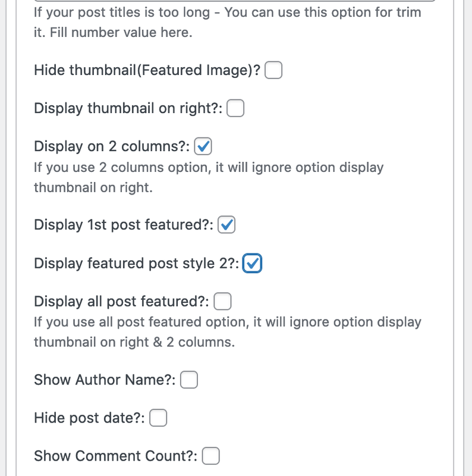Click the 'Show Comment Count?:' label text

[116, 456]
